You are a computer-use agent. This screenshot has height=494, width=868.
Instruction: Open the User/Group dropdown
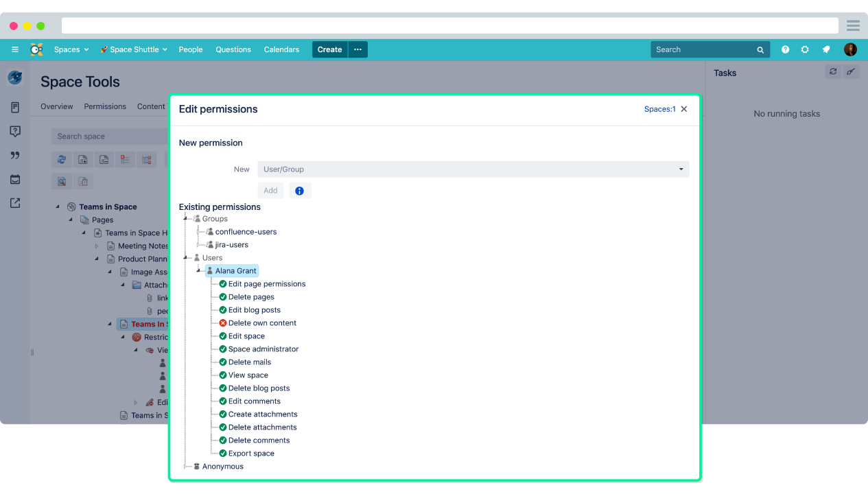click(473, 169)
